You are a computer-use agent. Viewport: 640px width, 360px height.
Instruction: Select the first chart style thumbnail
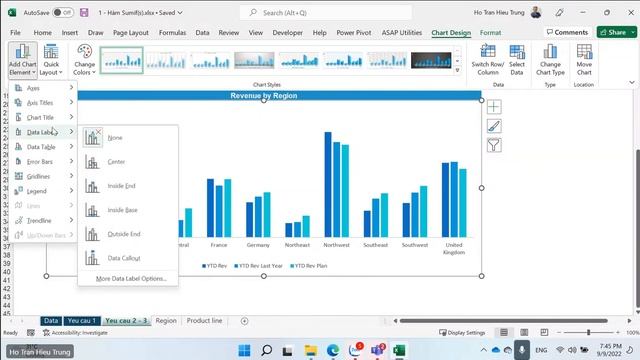[122, 60]
